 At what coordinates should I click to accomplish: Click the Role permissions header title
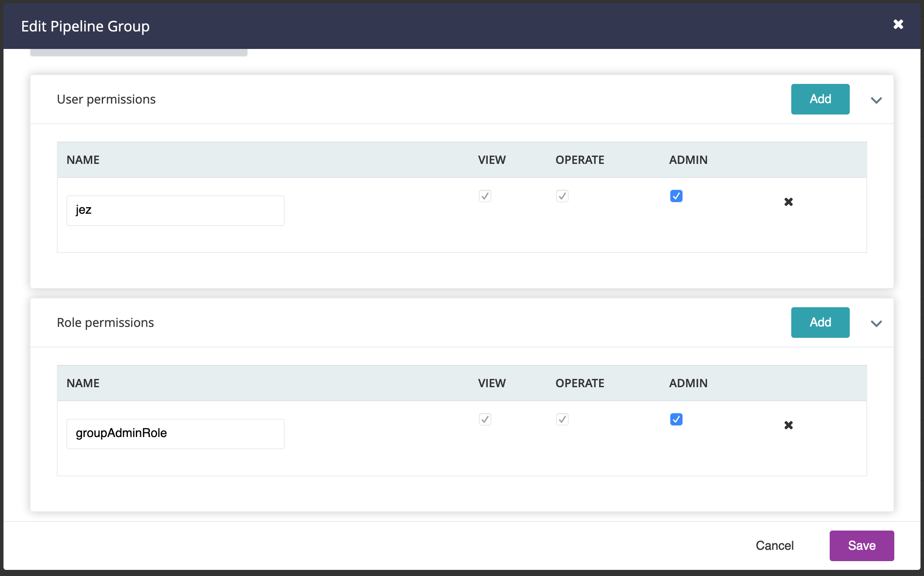105,323
